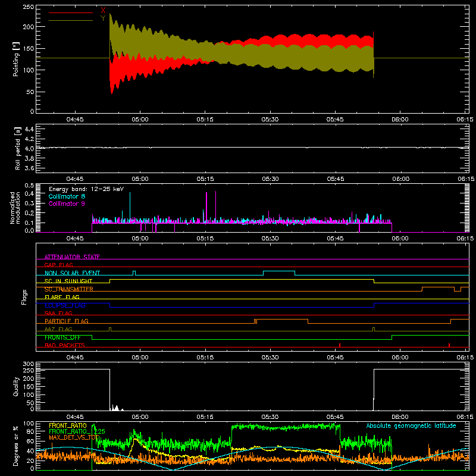Click the 4.4 value on Roll period axis

pos(29,129)
